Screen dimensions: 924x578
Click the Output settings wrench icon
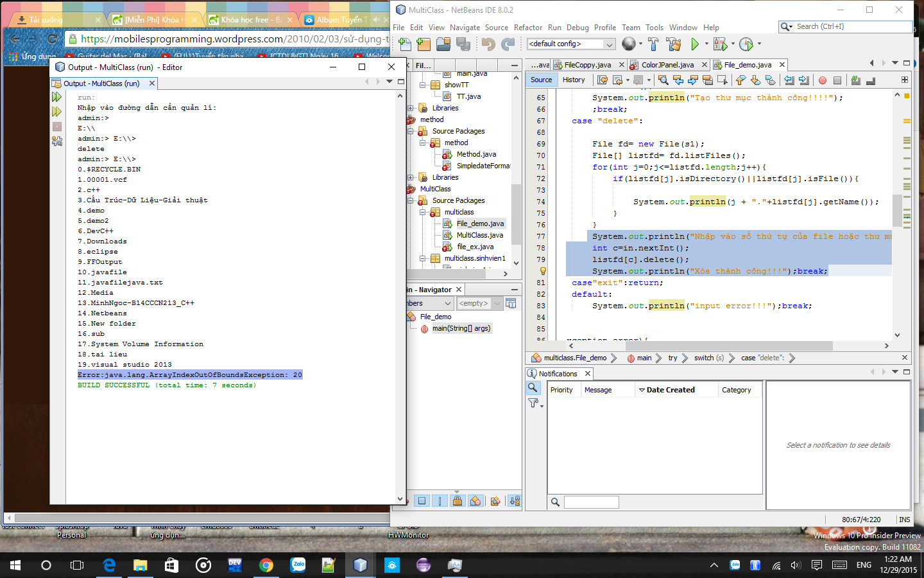(x=57, y=141)
